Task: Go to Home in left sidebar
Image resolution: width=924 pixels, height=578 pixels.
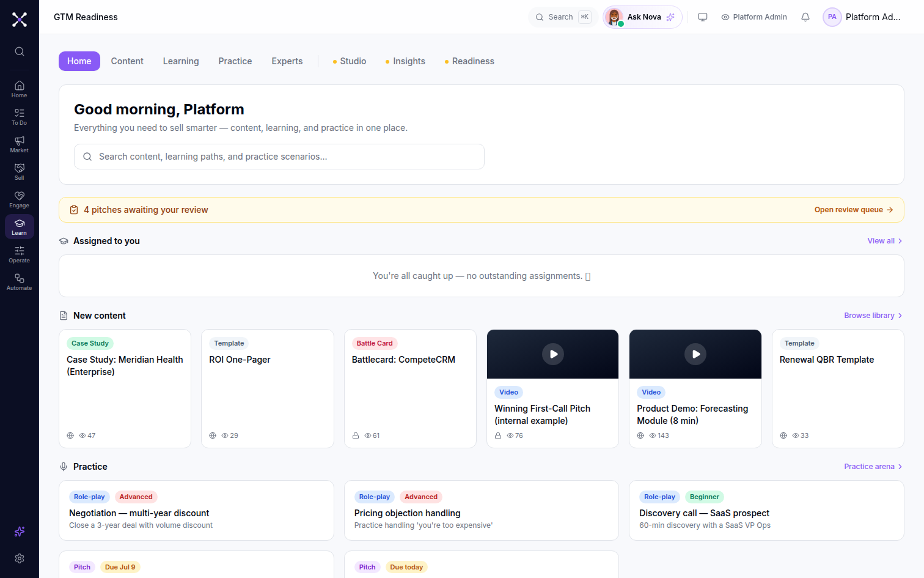Action: [20, 89]
